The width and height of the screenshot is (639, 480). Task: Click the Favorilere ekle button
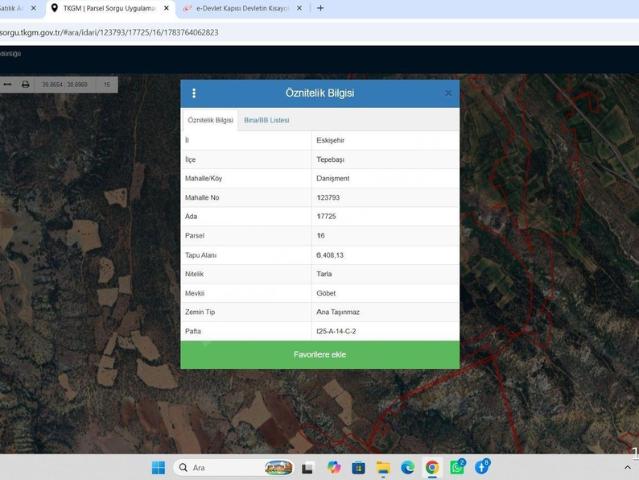[320, 354]
